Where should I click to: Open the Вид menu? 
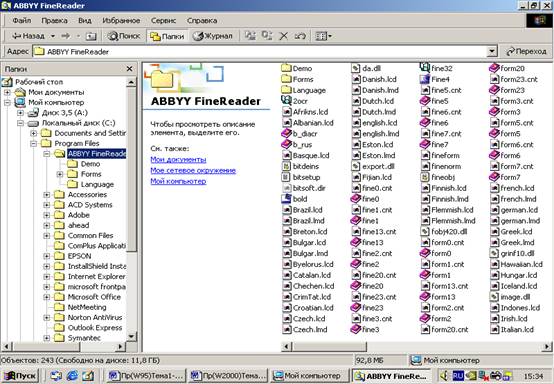coord(84,20)
